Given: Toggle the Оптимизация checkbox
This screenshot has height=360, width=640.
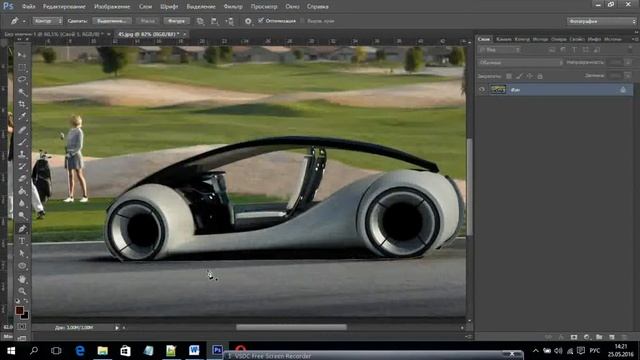Looking at the screenshot, I should (261, 21).
